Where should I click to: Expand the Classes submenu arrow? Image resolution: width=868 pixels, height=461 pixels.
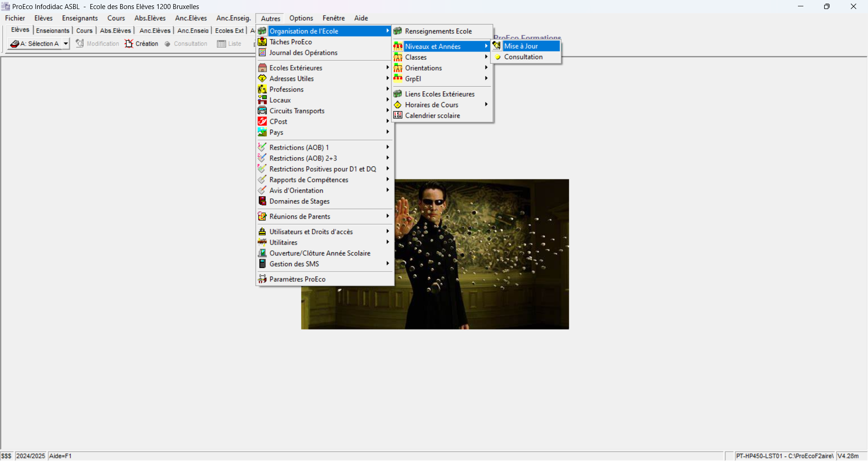point(486,57)
